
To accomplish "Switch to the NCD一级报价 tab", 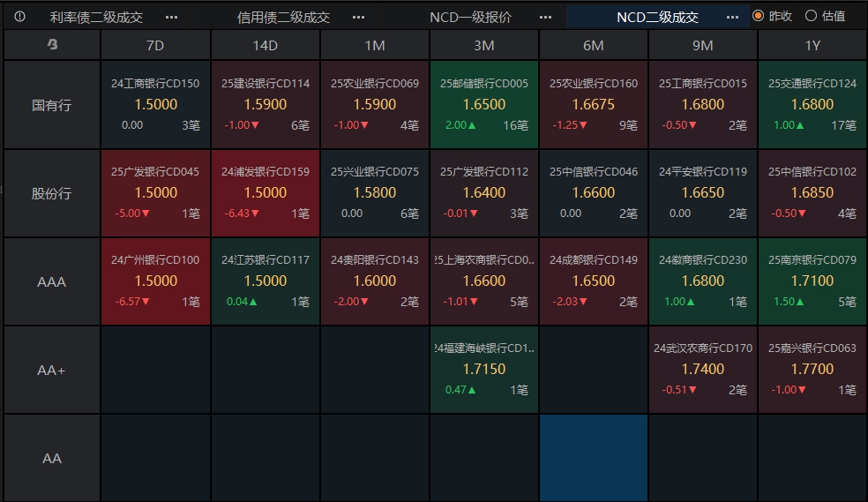I will 470,17.
